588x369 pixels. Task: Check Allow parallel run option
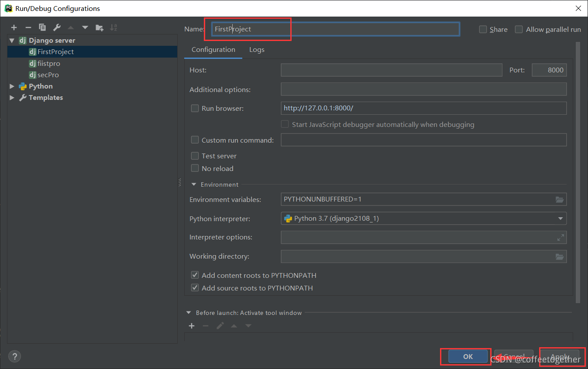pos(519,29)
